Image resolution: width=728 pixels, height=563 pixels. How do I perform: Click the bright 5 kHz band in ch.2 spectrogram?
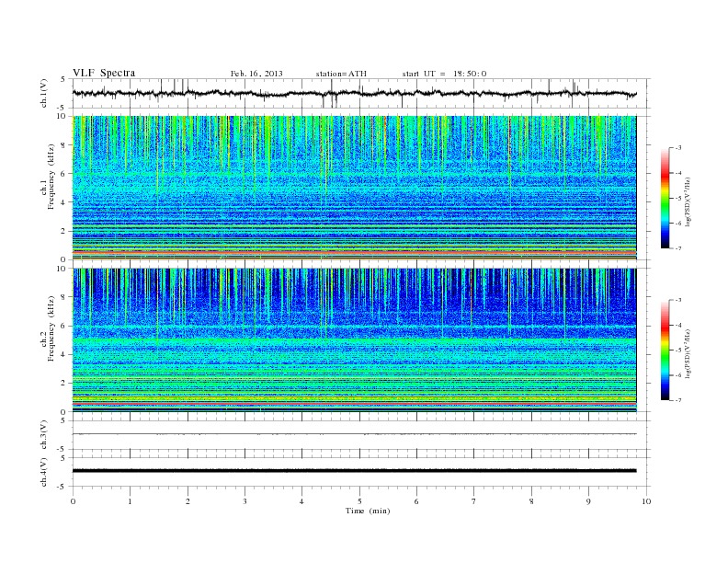[x=354, y=340]
